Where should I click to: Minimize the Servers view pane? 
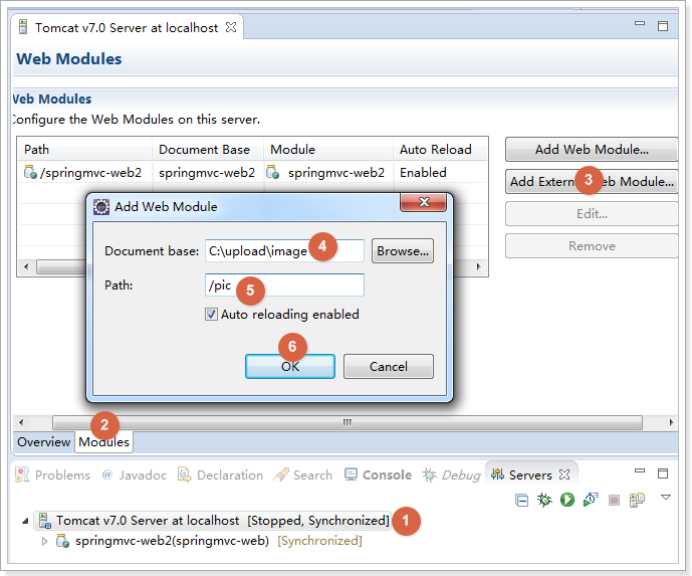pyautogui.click(x=639, y=471)
